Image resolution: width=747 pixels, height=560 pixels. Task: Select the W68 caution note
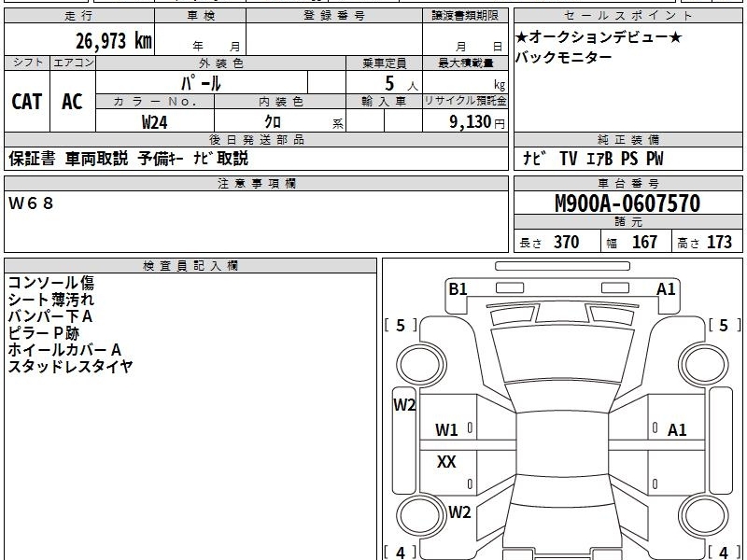pyautogui.click(x=31, y=203)
